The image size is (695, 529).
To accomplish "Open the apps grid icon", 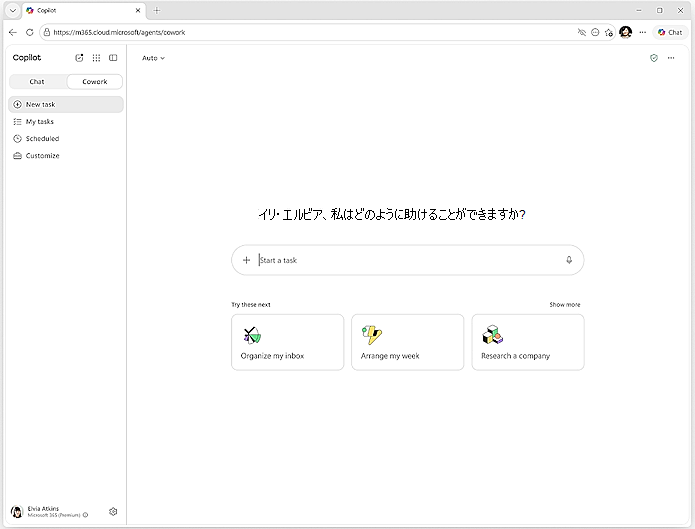I will click(x=96, y=58).
